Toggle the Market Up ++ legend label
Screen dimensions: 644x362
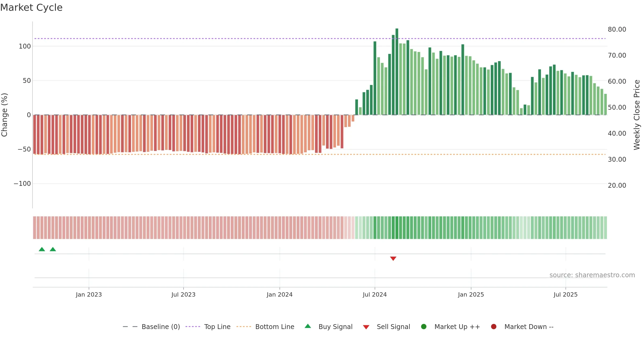coord(457,327)
